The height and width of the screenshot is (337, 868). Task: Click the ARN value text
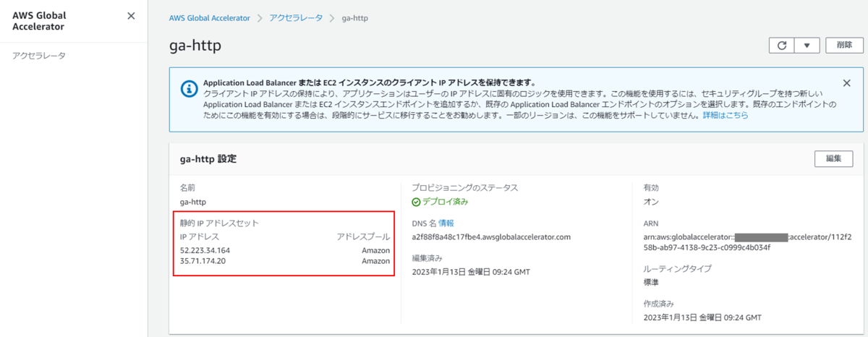click(x=748, y=242)
